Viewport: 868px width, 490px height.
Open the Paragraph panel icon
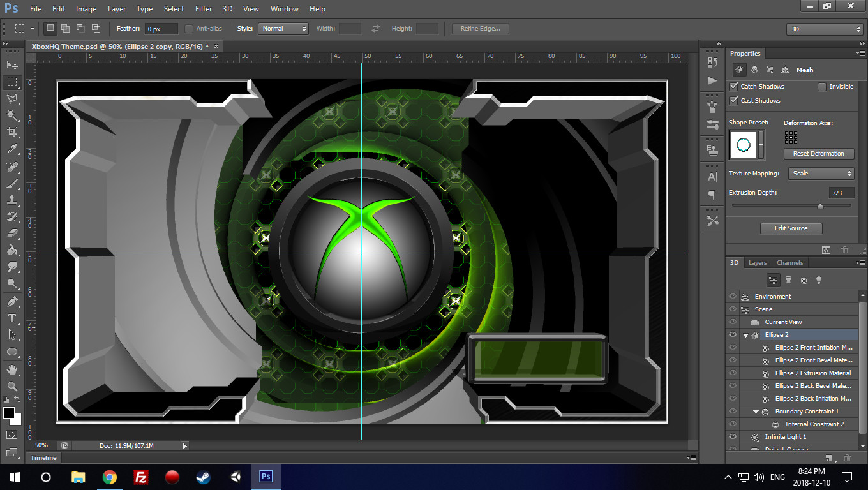point(712,195)
